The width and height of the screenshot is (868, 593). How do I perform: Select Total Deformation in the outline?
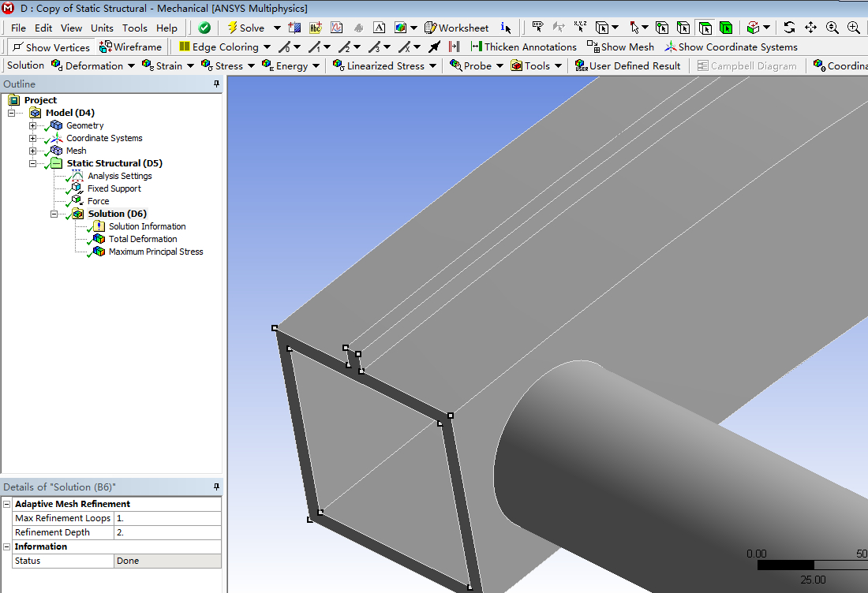[143, 239]
